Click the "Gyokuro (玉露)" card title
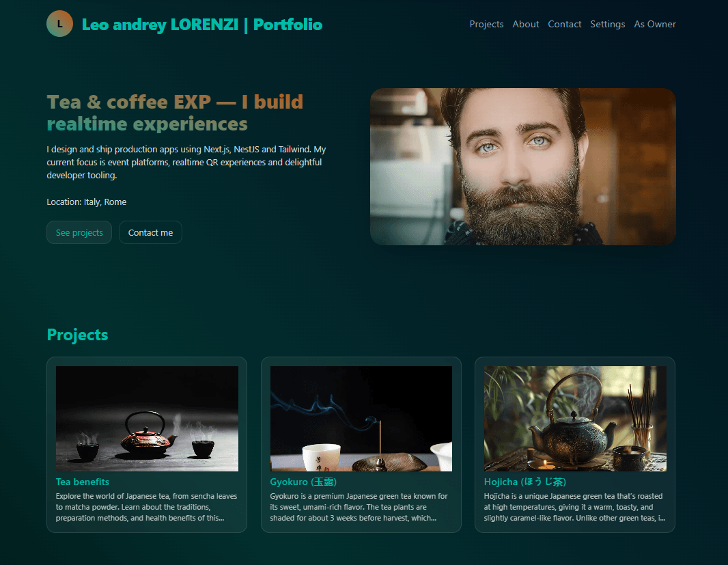Viewport: 728px width, 565px height. [303, 482]
